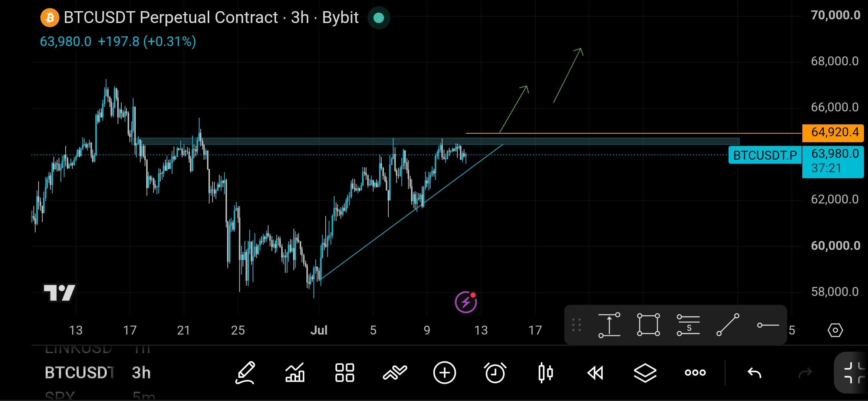
Task: Tap current price 63,980.0 axis label
Action: [x=833, y=162]
